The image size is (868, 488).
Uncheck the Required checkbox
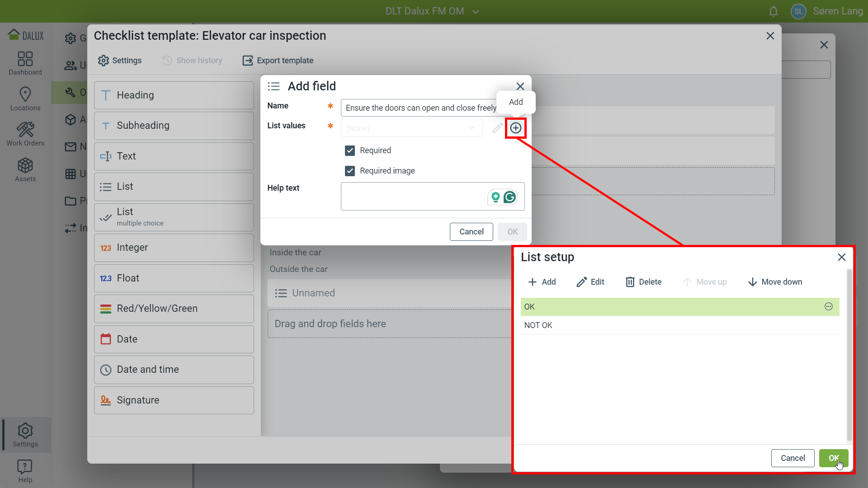(350, 150)
